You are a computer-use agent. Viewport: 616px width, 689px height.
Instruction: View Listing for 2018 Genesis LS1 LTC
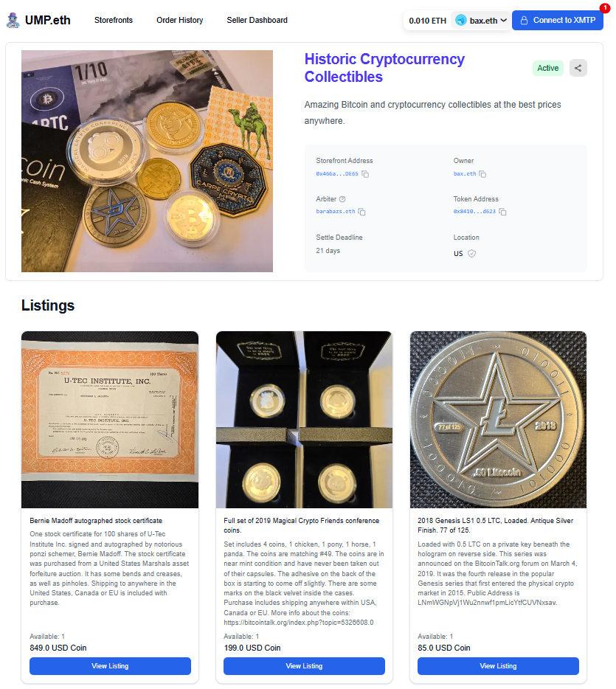pos(498,665)
